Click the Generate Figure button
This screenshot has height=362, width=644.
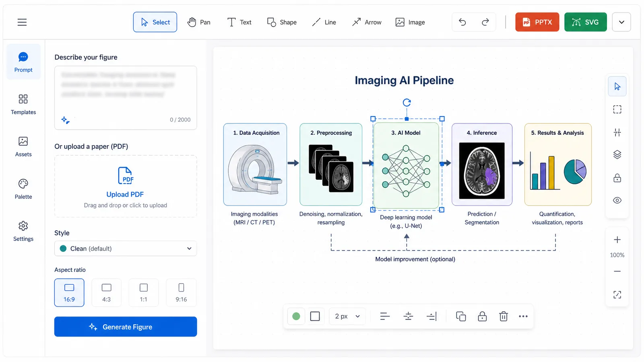(x=126, y=327)
